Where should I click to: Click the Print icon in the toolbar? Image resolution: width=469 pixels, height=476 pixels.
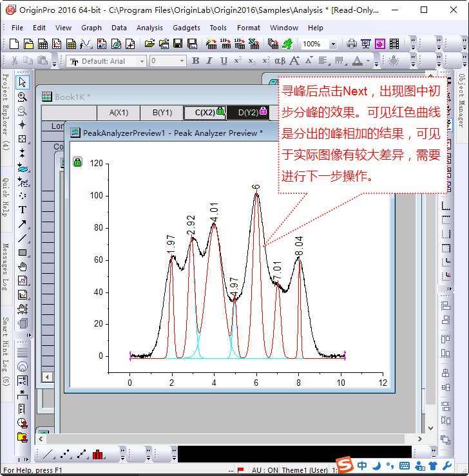[352, 44]
